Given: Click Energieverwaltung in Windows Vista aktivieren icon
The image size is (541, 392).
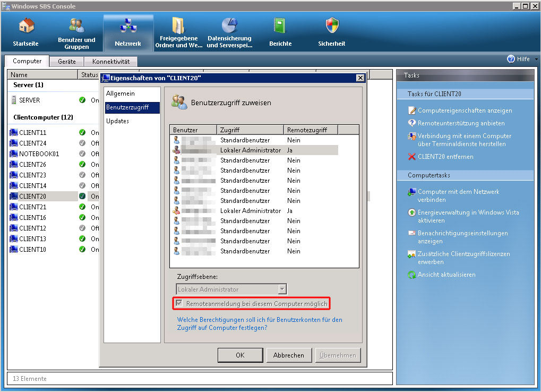Looking at the screenshot, I should (x=411, y=212).
